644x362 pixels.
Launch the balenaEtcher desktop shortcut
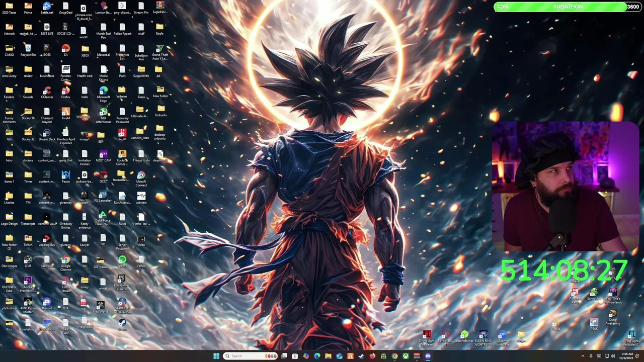(464, 337)
